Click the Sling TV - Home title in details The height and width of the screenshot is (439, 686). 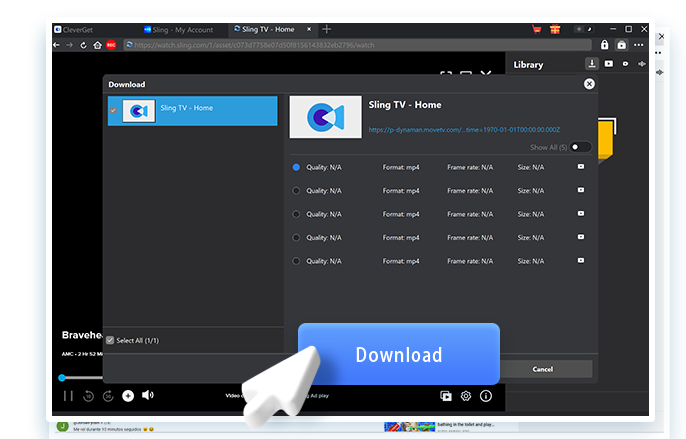point(405,105)
